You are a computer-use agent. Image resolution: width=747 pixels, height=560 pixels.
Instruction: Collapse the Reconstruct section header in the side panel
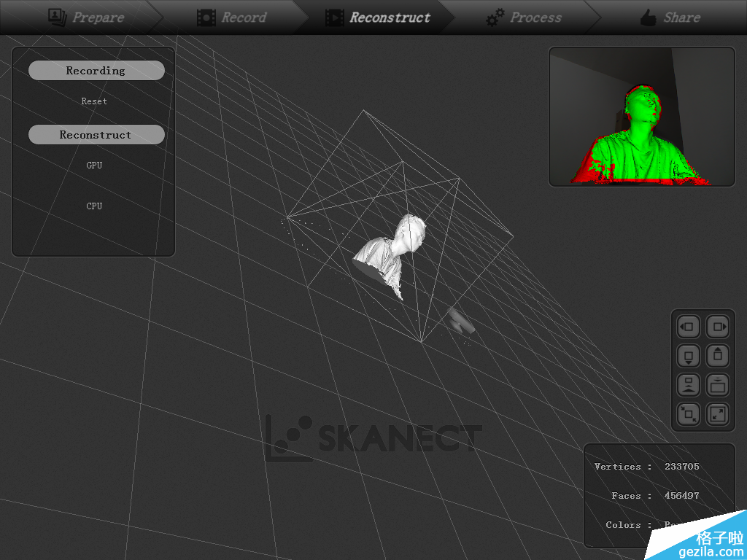click(96, 135)
